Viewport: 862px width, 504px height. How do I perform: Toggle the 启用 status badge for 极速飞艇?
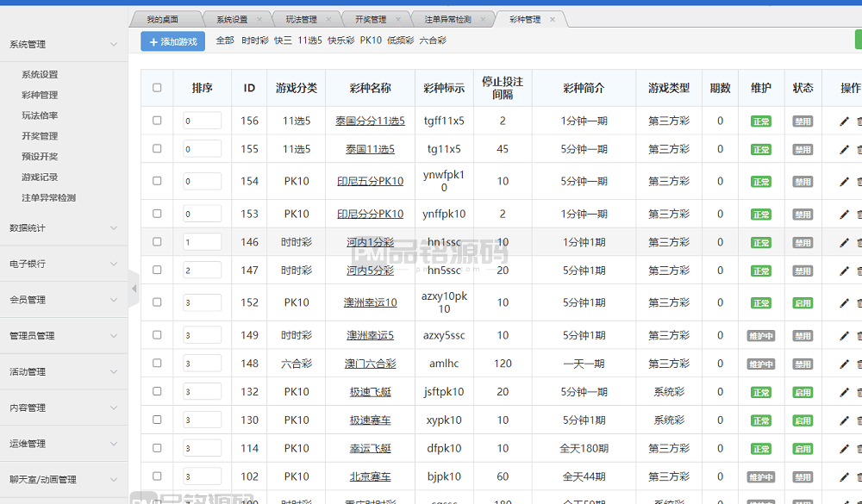click(x=803, y=393)
